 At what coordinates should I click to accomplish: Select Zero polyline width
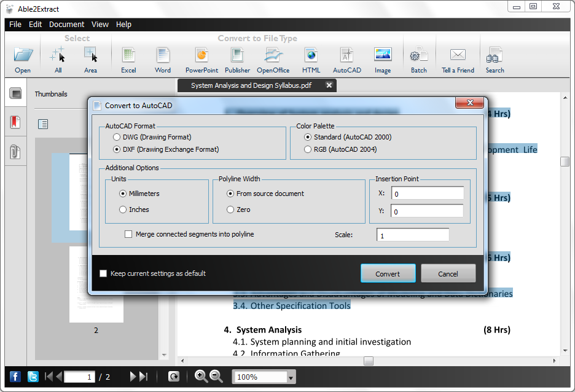tap(239, 210)
